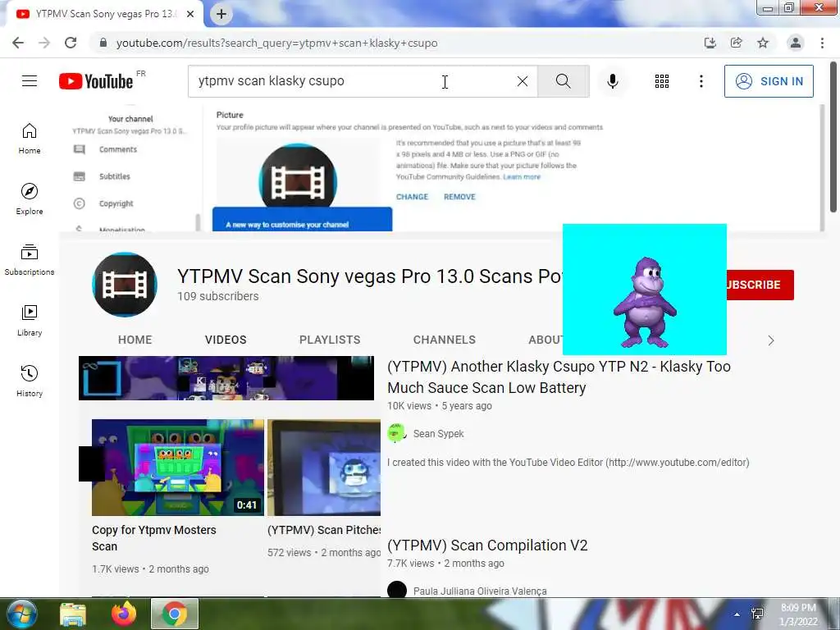Image resolution: width=840 pixels, height=630 pixels.
Task: Click the new way to customise banner
Action: pyautogui.click(x=302, y=220)
